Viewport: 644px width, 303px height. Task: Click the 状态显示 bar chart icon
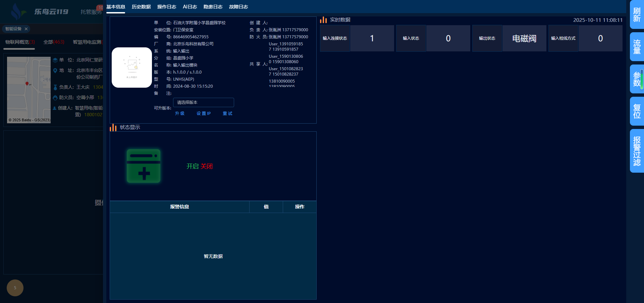[x=113, y=128]
